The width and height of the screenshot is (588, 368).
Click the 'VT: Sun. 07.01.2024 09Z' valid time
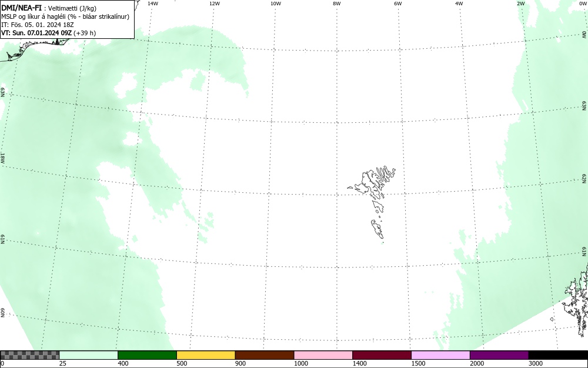(x=36, y=33)
